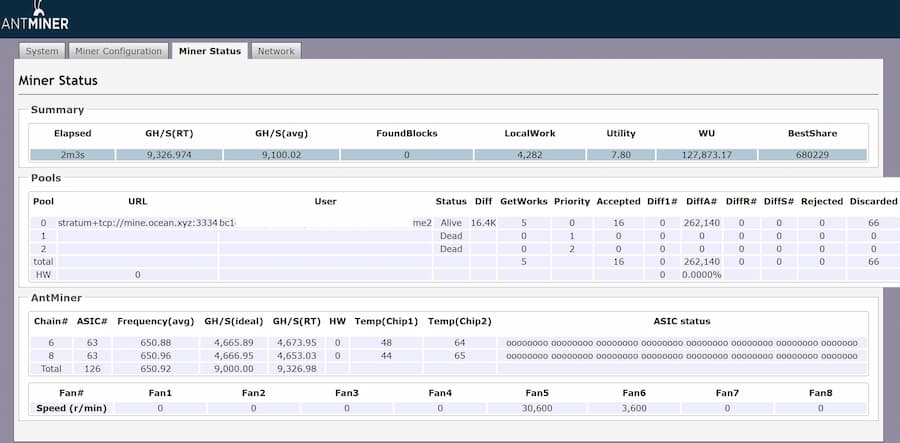Image resolution: width=900 pixels, height=443 pixels.
Task: Go to the Network tab
Action: click(276, 51)
